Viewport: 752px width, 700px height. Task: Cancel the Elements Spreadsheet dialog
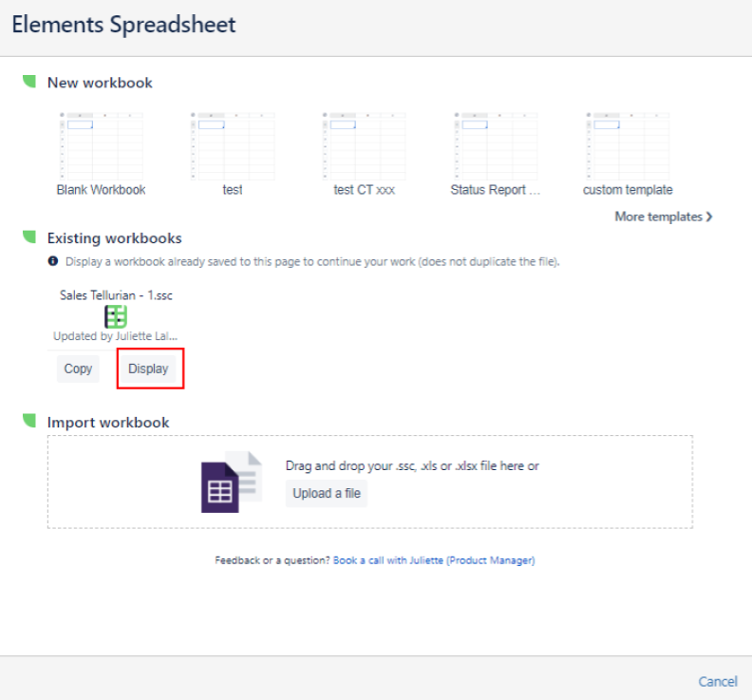coord(717,681)
